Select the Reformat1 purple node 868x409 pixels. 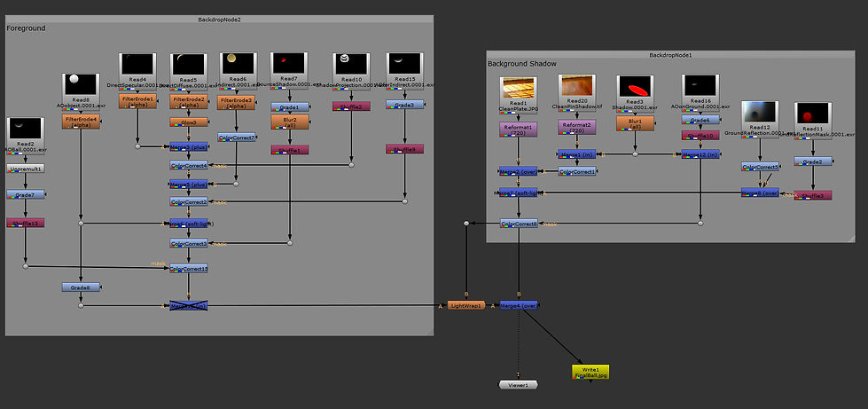[518, 130]
